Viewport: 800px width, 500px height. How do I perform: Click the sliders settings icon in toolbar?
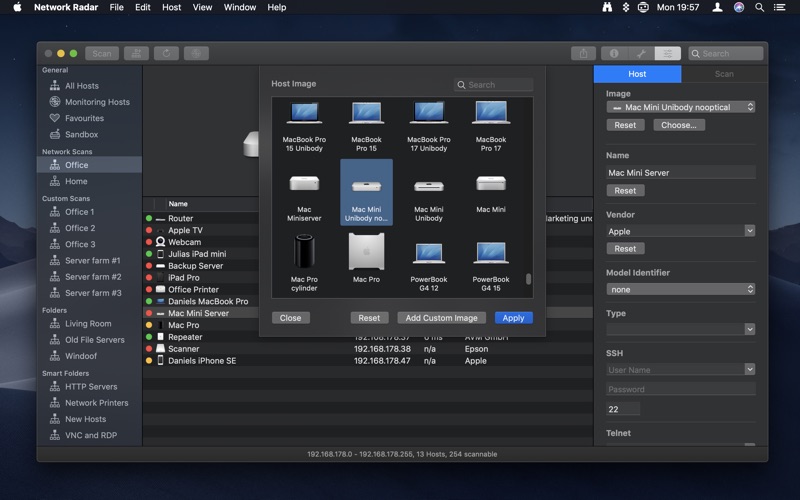coord(668,53)
